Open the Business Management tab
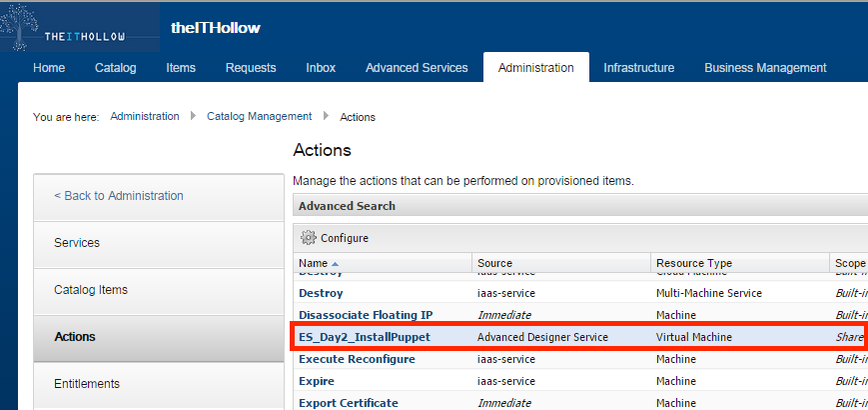 click(x=765, y=68)
